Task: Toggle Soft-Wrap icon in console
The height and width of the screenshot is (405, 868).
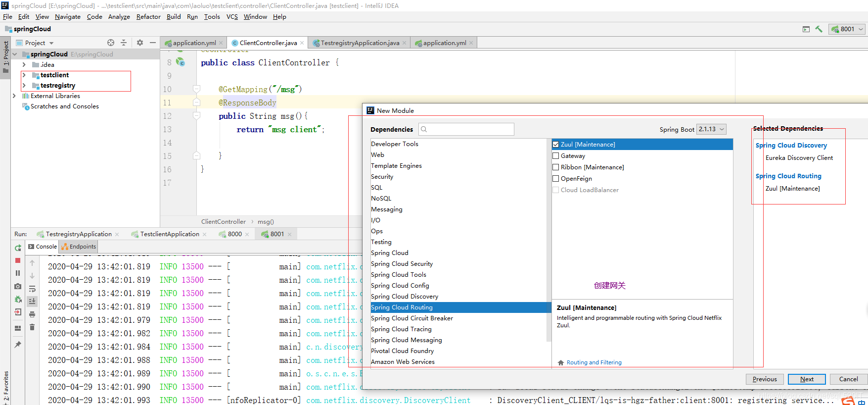Action: pos(32,289)
